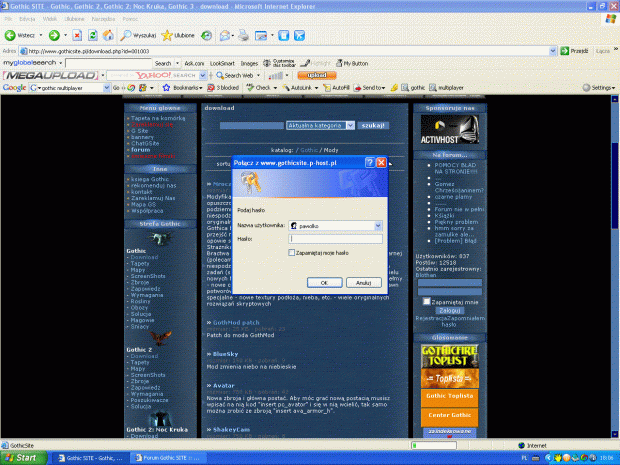
Task: Open the Plik menu
Action: pyautogui.click(x=8, y=19)
